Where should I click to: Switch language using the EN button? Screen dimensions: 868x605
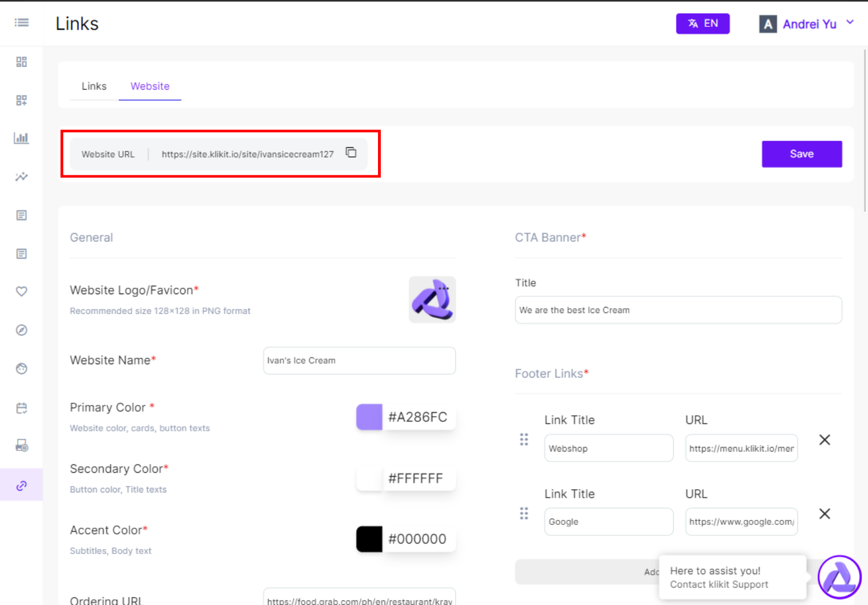tap(703, 24)
